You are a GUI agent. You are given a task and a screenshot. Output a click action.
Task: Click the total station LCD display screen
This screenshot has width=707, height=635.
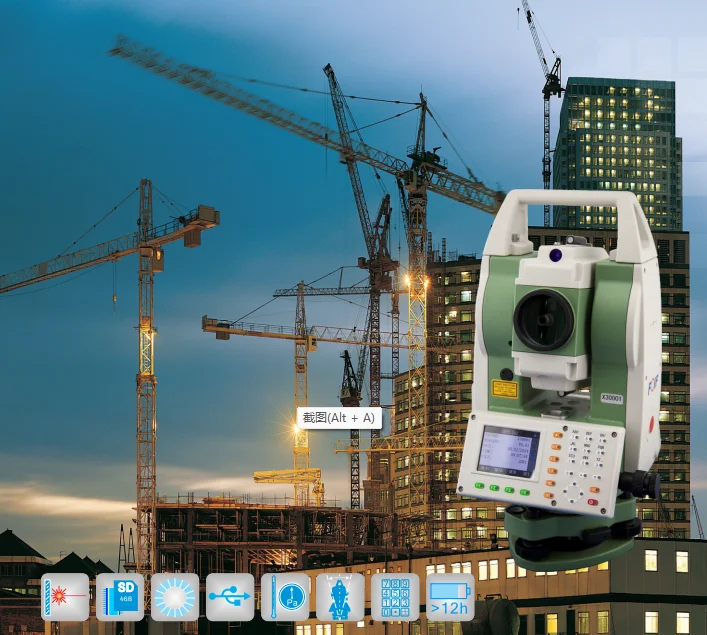[509, 451]
